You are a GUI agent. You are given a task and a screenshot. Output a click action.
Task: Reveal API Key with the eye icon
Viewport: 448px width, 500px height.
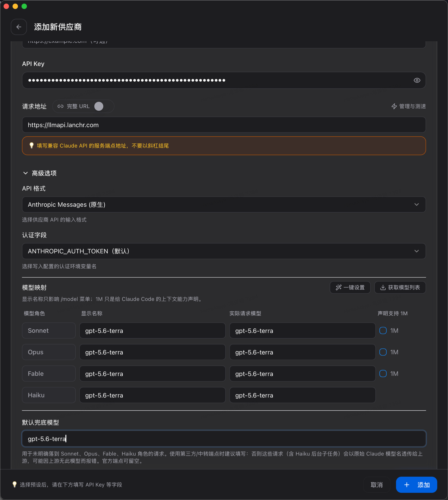coord(417,80)
